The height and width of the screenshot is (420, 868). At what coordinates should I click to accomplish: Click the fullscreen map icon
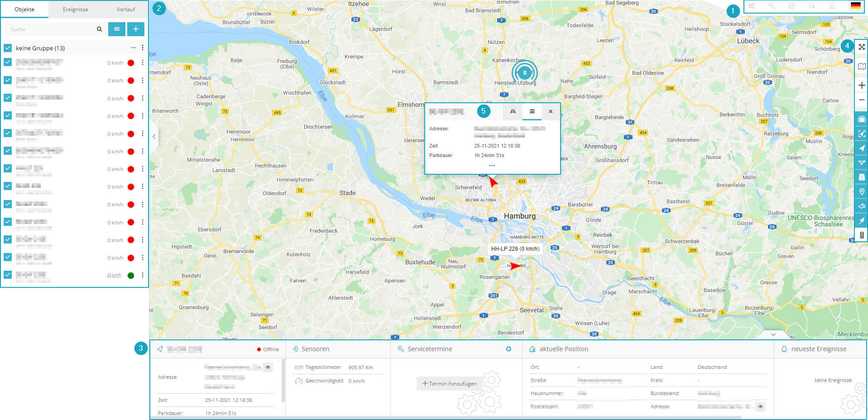861,47
